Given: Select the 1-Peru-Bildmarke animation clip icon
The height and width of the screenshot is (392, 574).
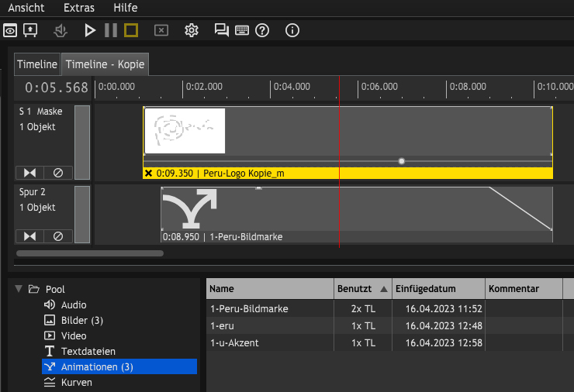Looking at the screenshot, I should (x=189, y=208).
